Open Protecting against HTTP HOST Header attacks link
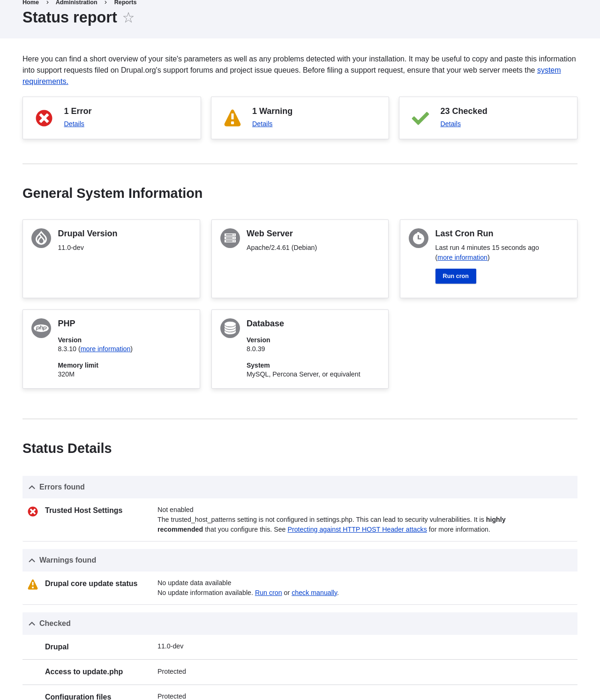 (357, 529)
